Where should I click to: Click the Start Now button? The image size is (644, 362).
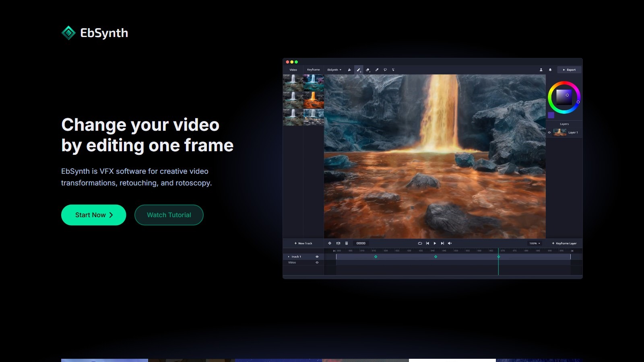click(x=93, y=215)
